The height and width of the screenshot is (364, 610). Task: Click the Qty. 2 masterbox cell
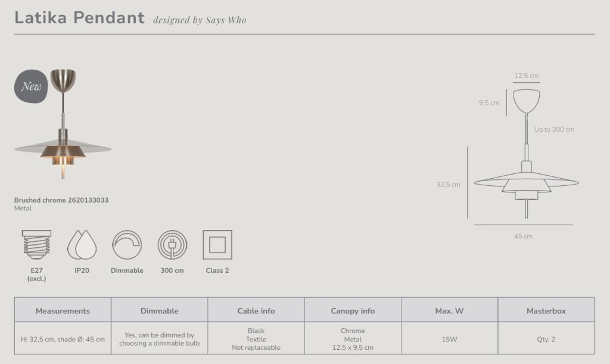[546, 339]
